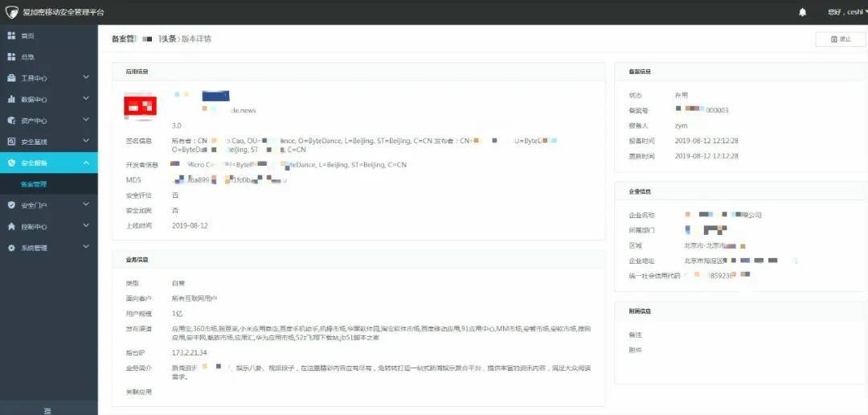Click the sidebar collapse icon at the bottom
The image size is (868, 415).
(x=47, y=410)
